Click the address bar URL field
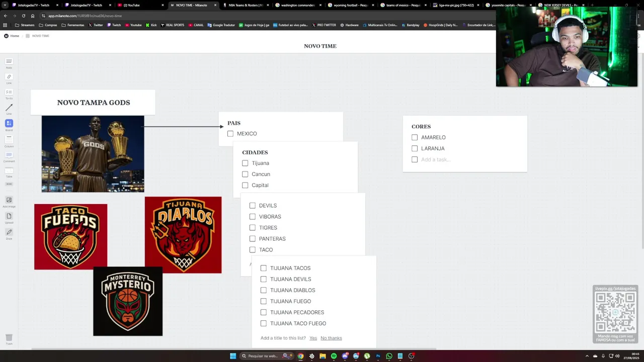644x362 pixels. coord(267,16)
